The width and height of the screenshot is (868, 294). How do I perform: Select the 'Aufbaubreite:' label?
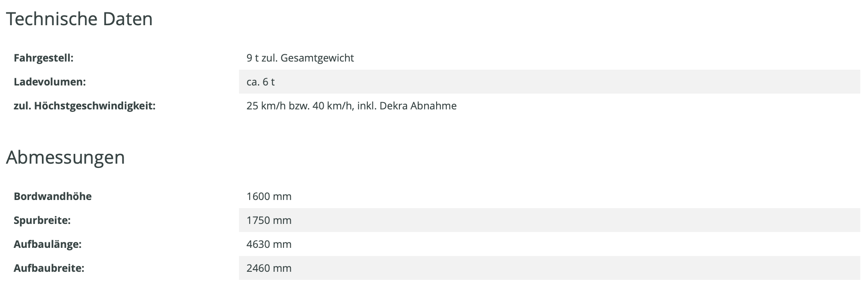49,268
